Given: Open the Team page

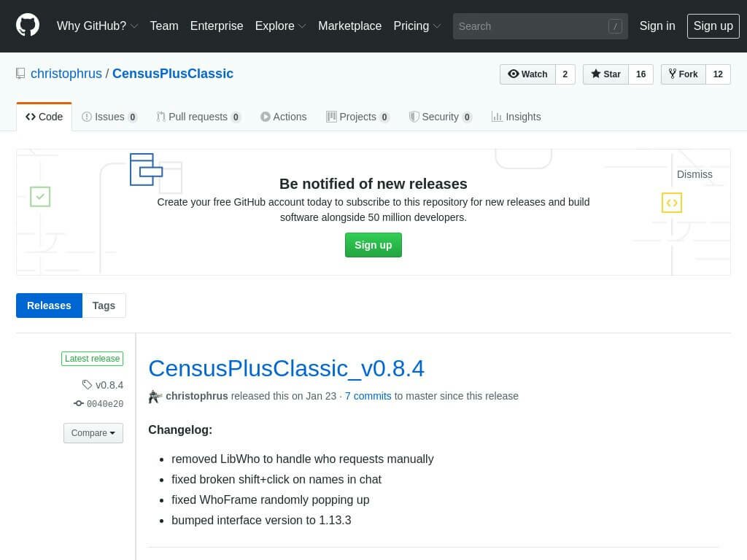Looking at the screenshot, I should tap(164, 26).
